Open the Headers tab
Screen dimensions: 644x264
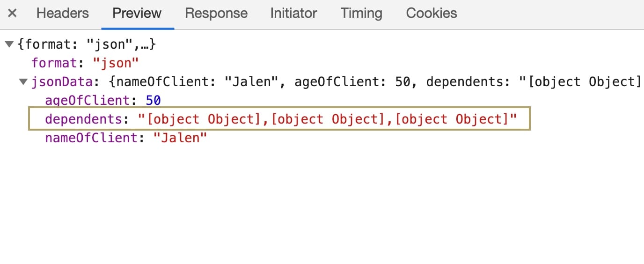(62, 13)
